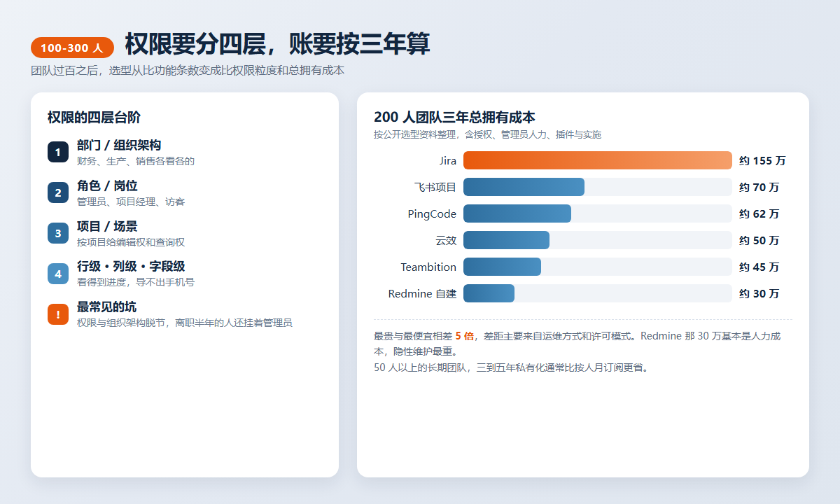Select the heading 最常见的坑
The width and height of the screenshot is (840, 504).
tap(107, 307)
